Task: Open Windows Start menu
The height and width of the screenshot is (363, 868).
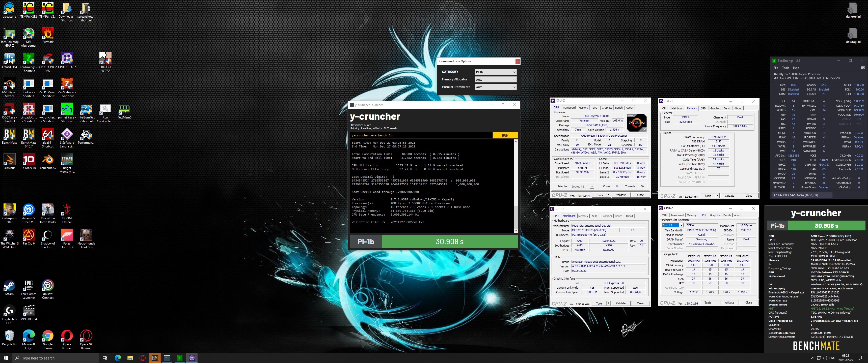Action: click(x=6, y=358)
